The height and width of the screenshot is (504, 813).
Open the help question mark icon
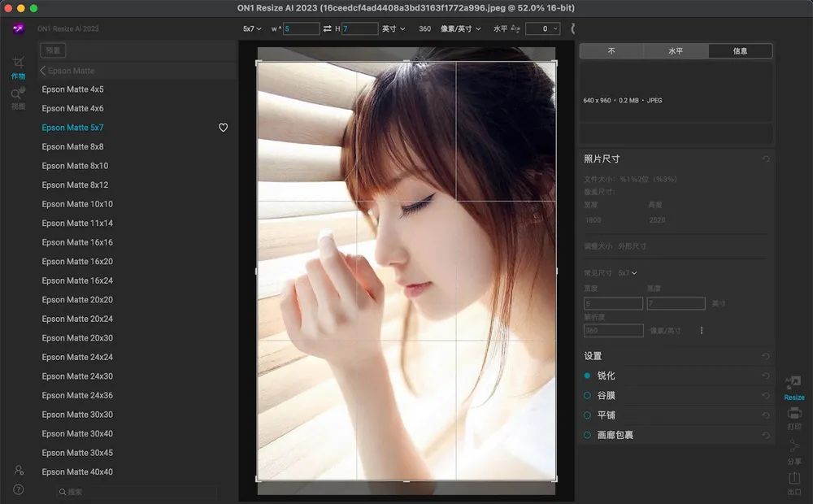[x=18, y=489]
